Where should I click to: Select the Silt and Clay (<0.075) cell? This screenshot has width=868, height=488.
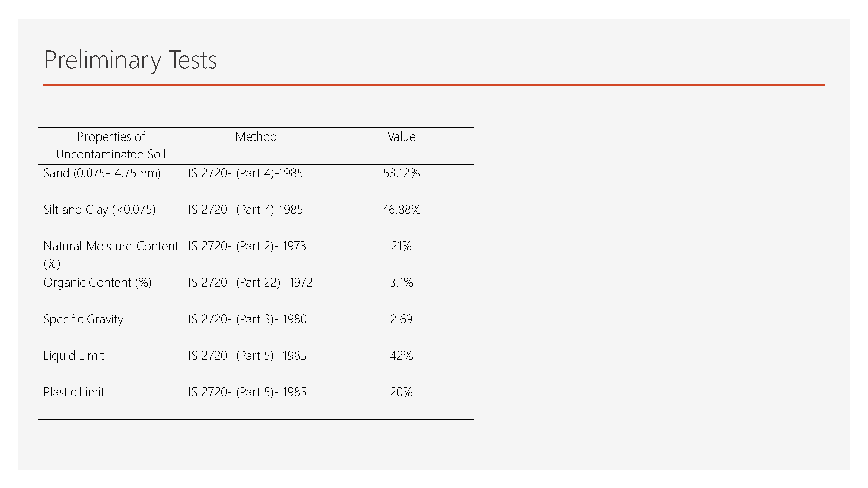(x=99, y=210)
